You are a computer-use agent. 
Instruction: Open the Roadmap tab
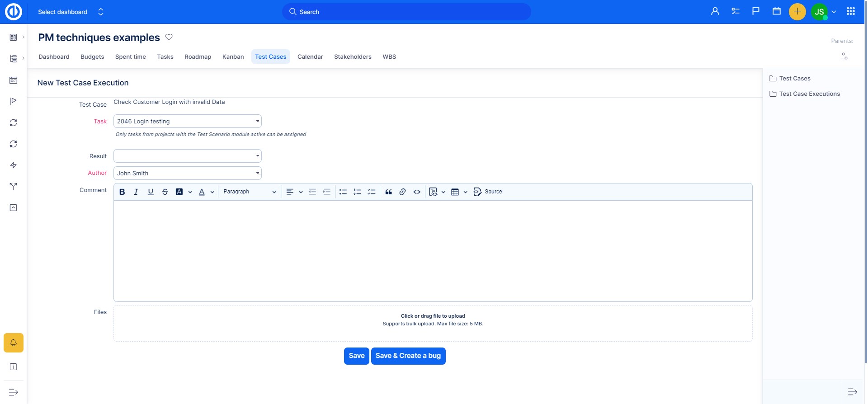pos(198,57)
